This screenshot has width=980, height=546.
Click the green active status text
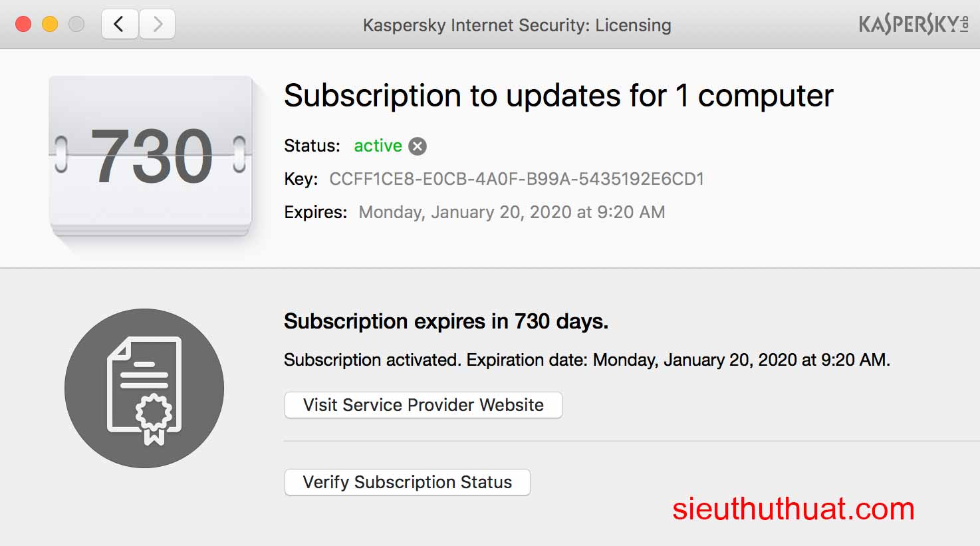pyautogui.click(x=378, y=146)
